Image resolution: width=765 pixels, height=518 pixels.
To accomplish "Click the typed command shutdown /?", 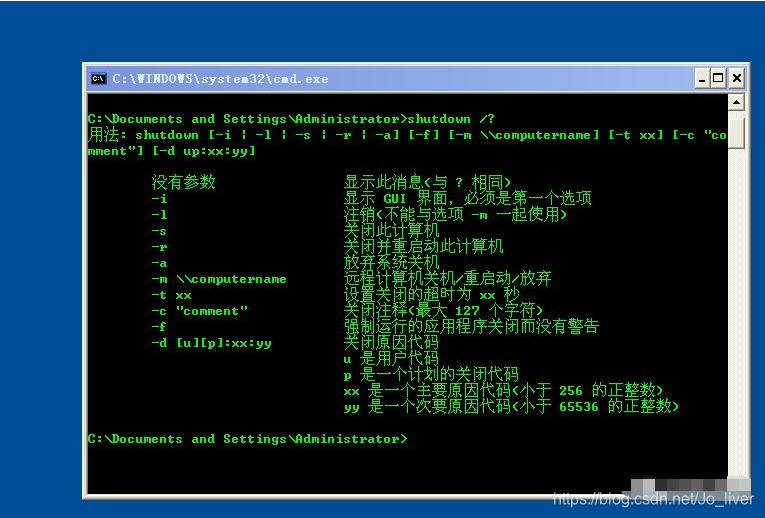I will click(451, 119).
